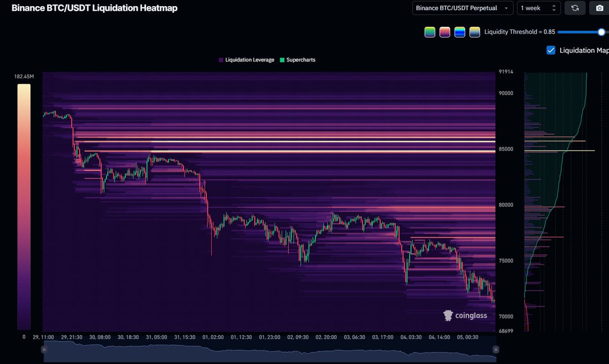The height and width of the screenshot is (364, 609).
Task: Select the blue striped color theme swatch
Action: [460, 32]
